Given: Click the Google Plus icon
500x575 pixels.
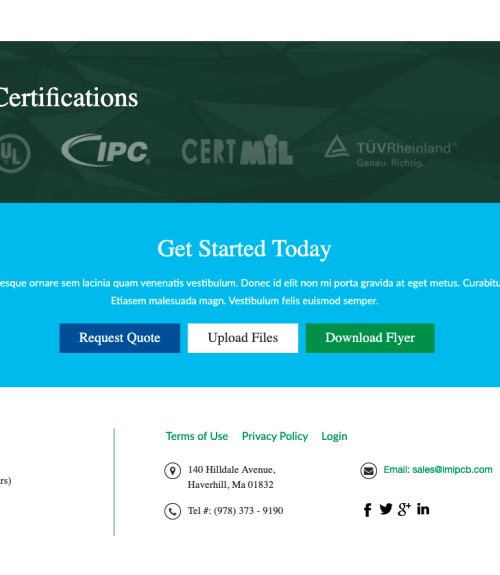Looking at the screenshot, I should point(404,509).
